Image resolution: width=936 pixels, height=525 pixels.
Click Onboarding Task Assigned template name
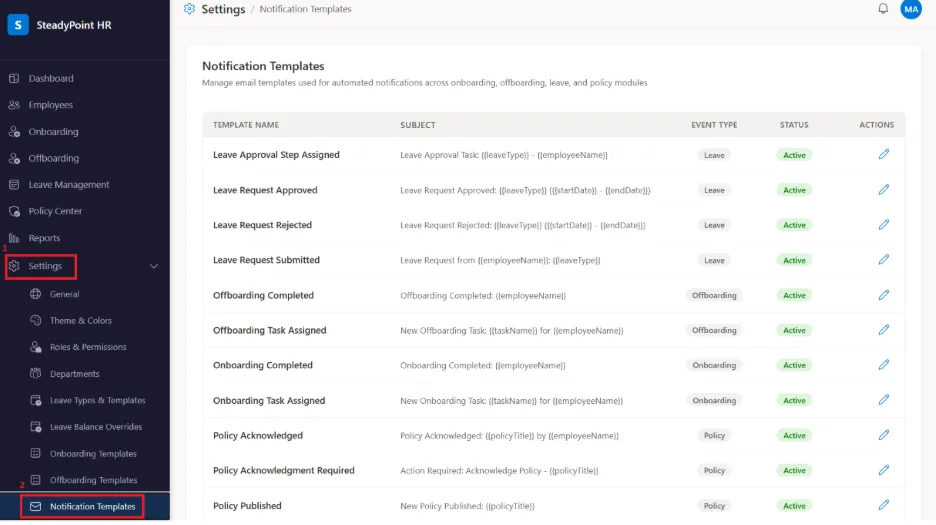coord(269,400)
